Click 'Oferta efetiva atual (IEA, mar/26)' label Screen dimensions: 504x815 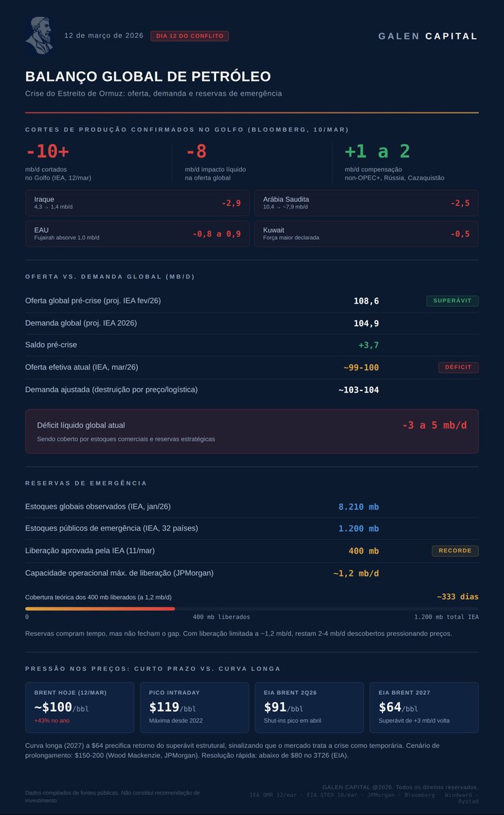tap(82, 367)
